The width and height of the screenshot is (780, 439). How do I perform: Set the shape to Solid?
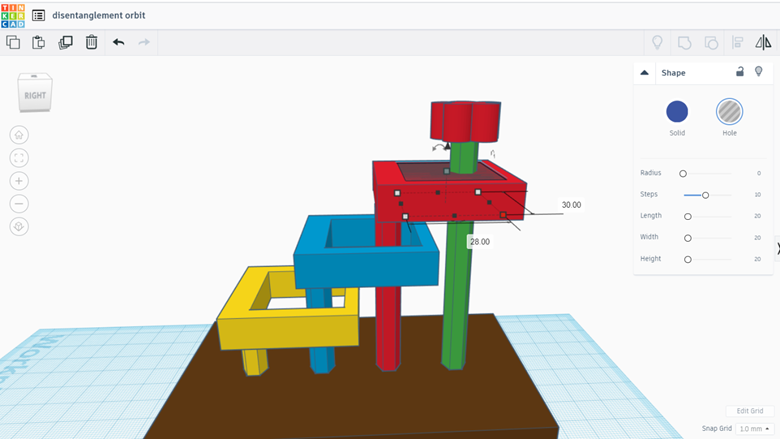(677, 112)
